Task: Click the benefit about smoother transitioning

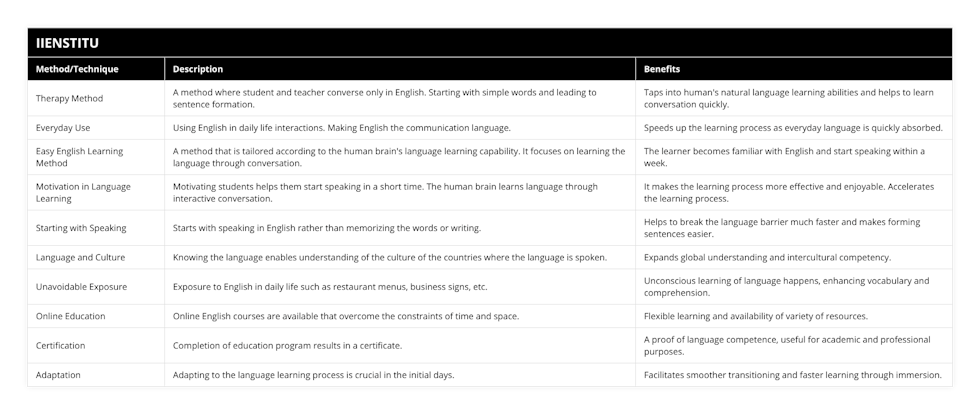Action: (x=794, y=375)
